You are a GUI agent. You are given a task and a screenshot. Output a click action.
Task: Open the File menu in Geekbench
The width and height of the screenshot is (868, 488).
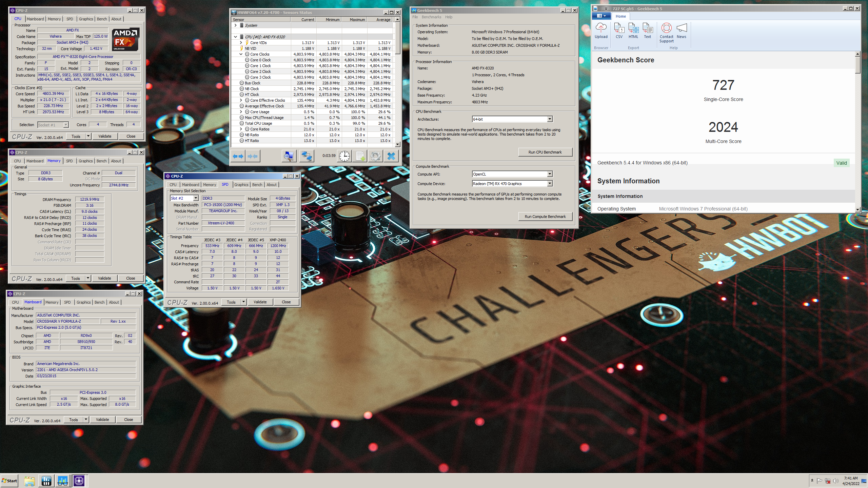coord(415,17)
